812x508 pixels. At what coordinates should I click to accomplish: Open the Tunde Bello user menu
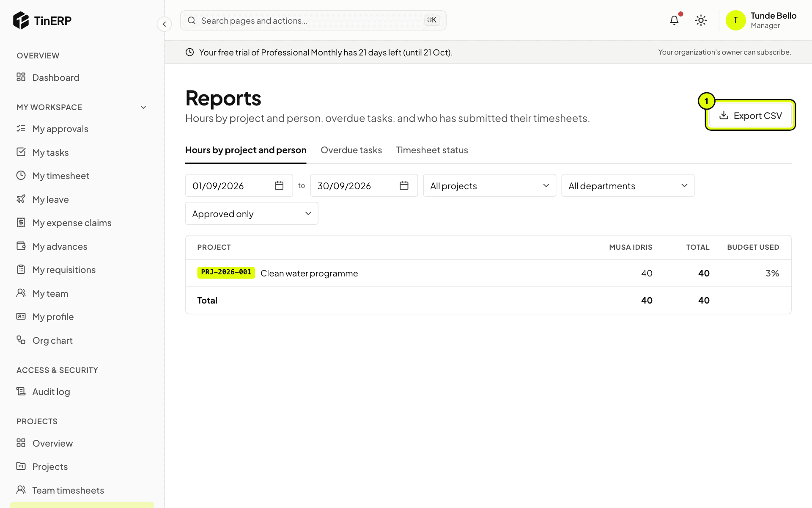pyautogui.click(x=761, y=20)
